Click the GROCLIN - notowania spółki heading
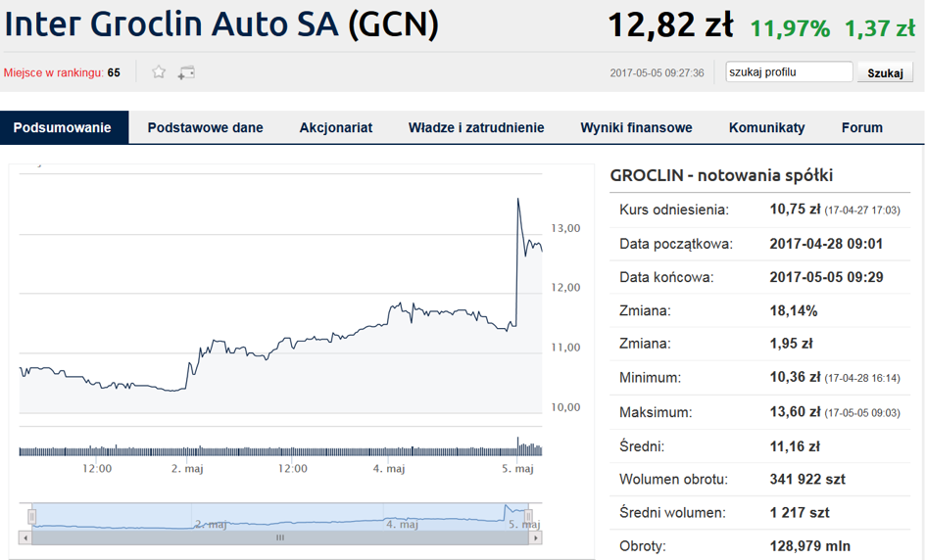The image size is (926, 560). click(721, 175)
